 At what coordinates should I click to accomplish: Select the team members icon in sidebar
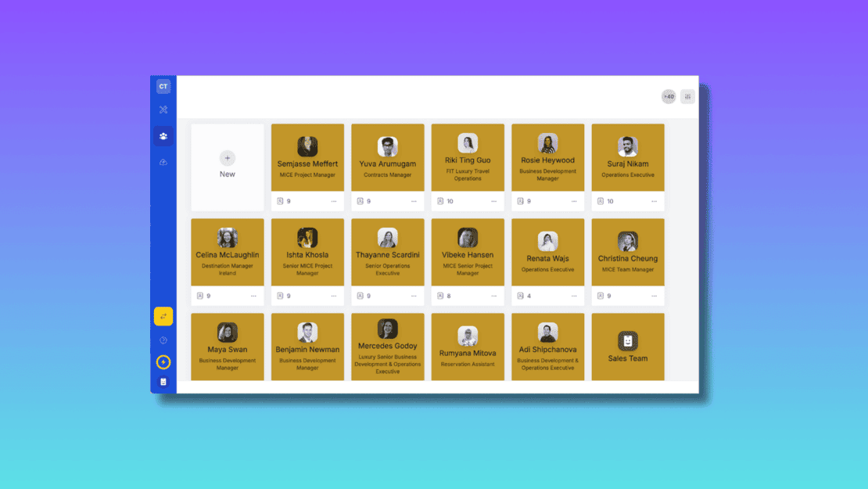[163, 136]
